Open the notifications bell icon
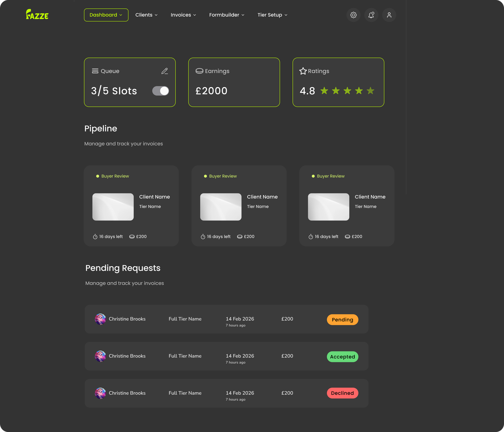 pyautogui.click(x=371, y=15)
